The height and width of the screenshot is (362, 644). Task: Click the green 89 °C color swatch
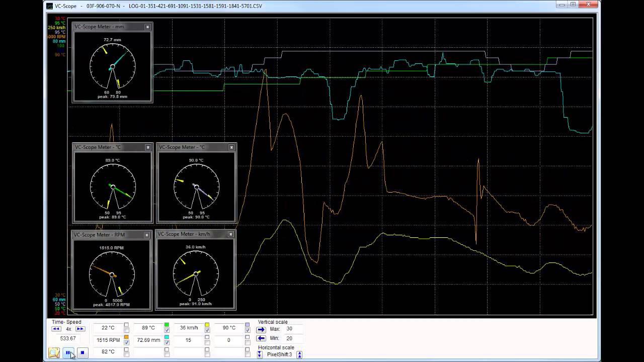pos(167,325)
